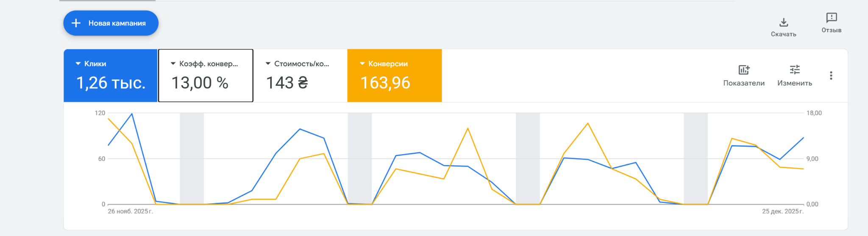This screenshot has width=868, height=236.
Task: Toggle the 13,00 % conversion rate card
Action: (206, 83)
